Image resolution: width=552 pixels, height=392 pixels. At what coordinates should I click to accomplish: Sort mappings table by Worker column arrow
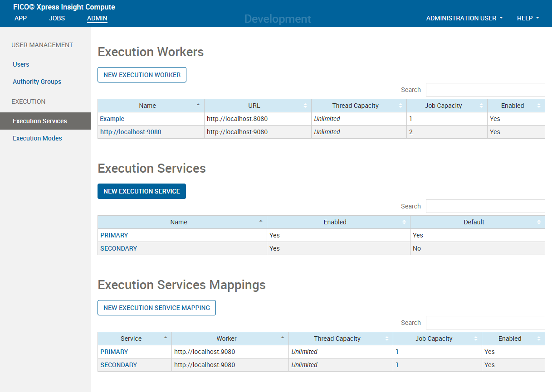tap(283, 338)
